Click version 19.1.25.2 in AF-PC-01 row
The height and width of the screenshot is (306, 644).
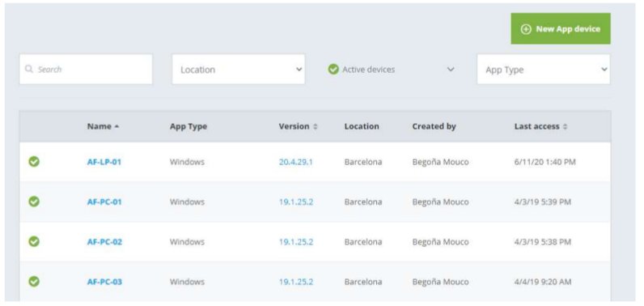click(x=296, y=202)
